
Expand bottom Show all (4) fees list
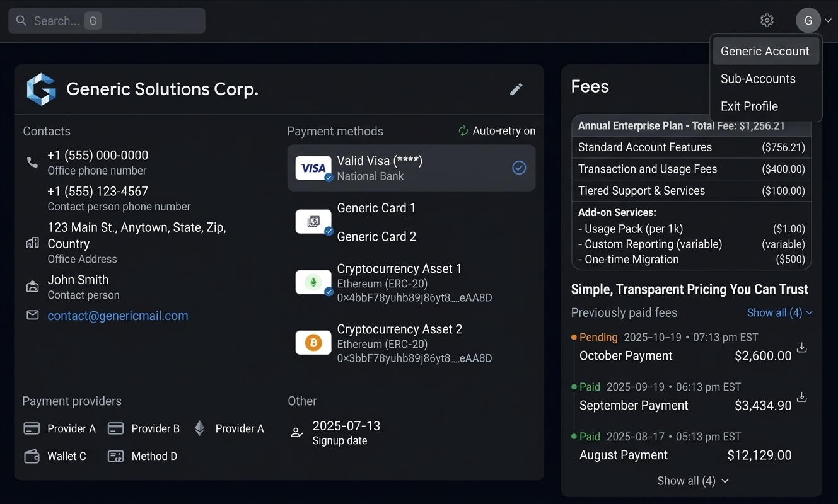pos(692,481)
